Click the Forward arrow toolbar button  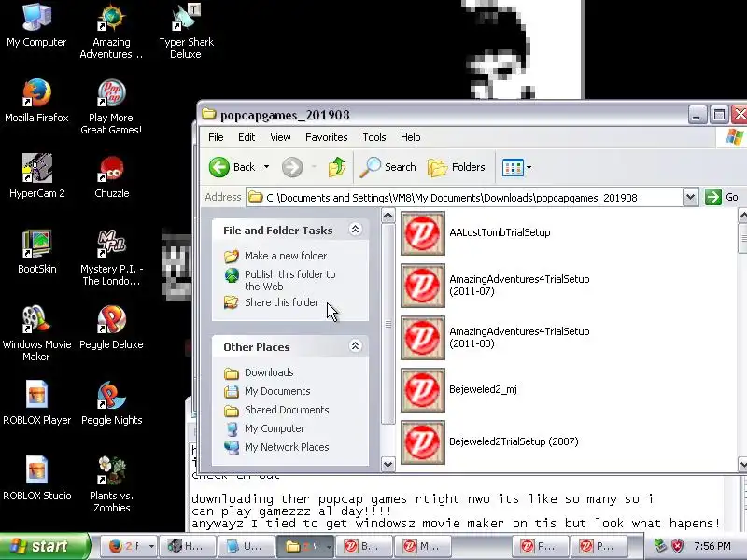pyautogui.click(x=292, y=167)
